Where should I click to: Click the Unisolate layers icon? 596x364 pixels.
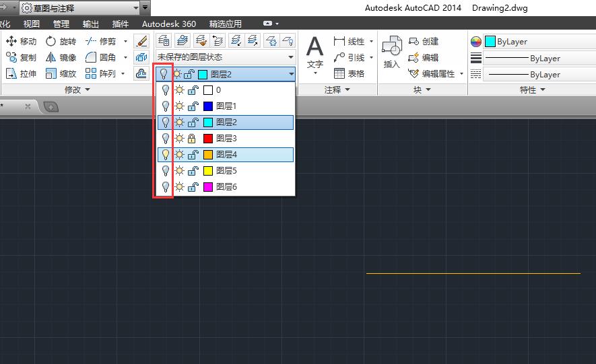tap(253, 40)
